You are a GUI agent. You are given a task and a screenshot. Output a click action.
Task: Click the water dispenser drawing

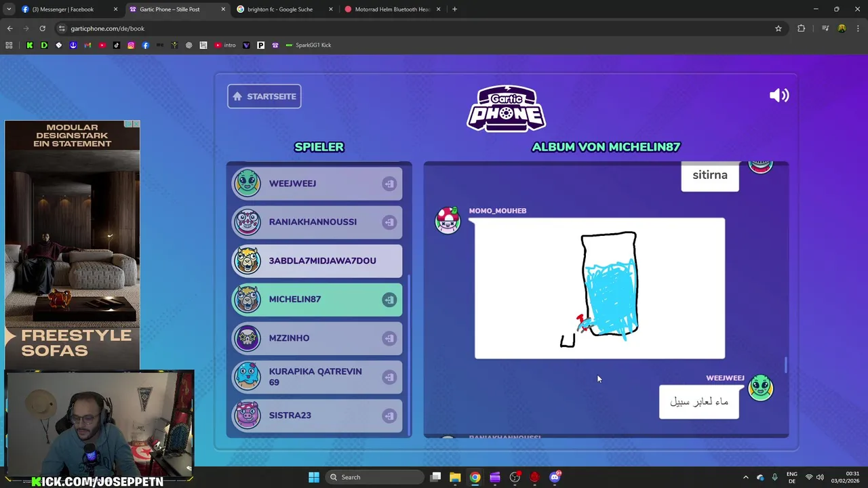click(599, 288)
